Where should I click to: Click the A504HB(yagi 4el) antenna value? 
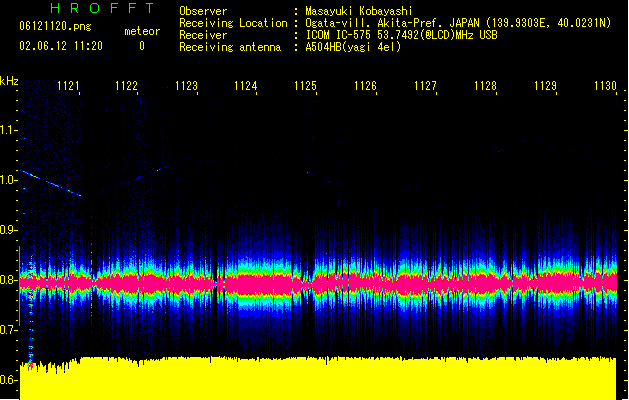click(x=353, y=47)
